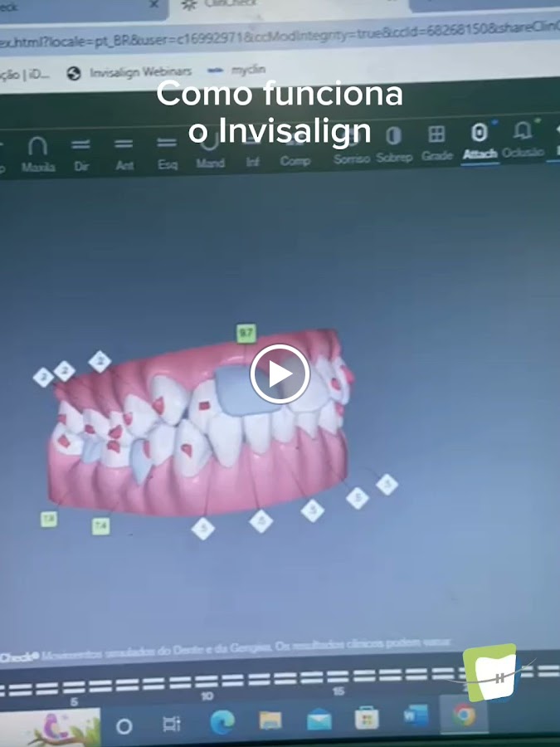560x747 pixels.
Task: Open the myclin bookmark
Action: [x=236, y=70]
